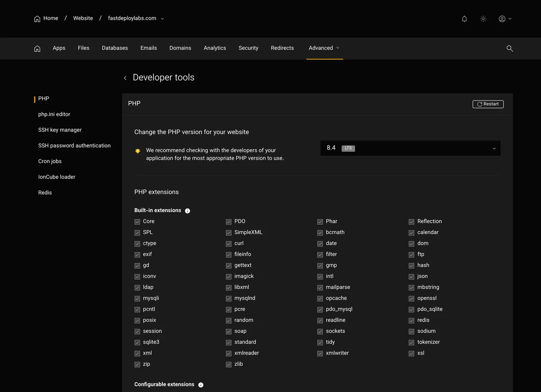Image resolution: width=541 pixels, height=392 pixels.
Task: Click the Restart button
Action: (488, 104)
